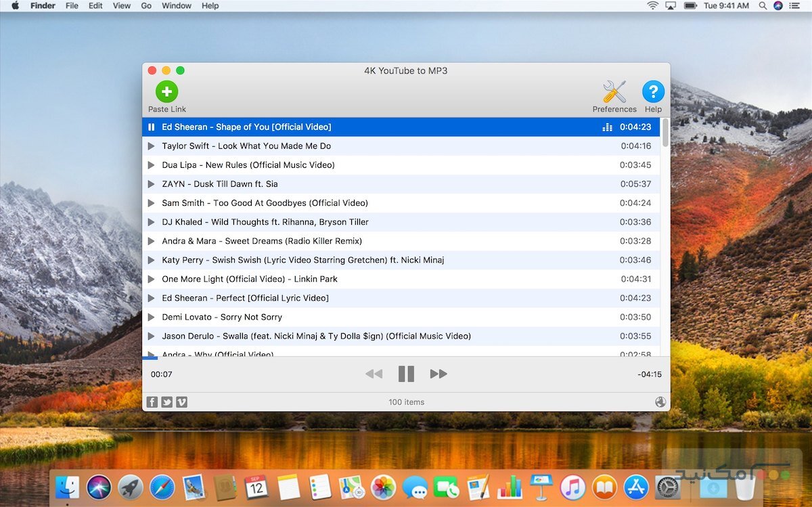Start 'ZAYN - Dusk Till Dawn' playback
Screen dimensions: 812x507
click(151, 183)
